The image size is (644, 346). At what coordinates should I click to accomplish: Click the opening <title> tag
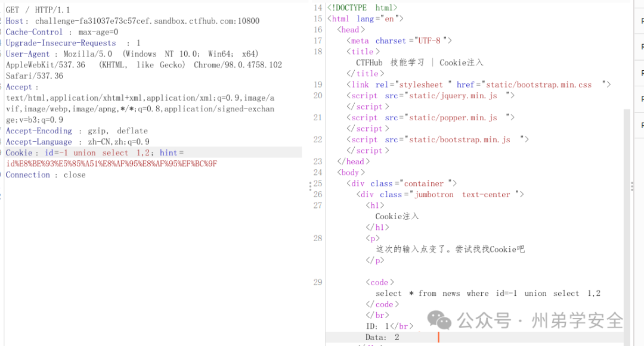363,52
